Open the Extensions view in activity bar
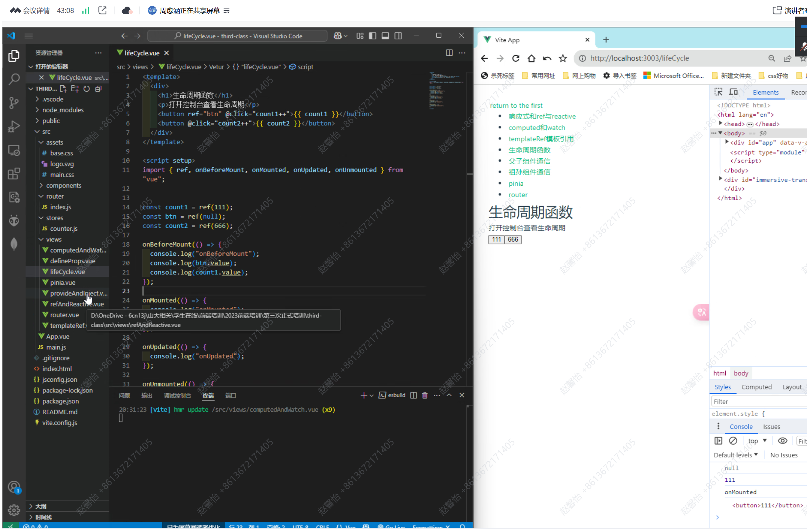 pos(14,174)
